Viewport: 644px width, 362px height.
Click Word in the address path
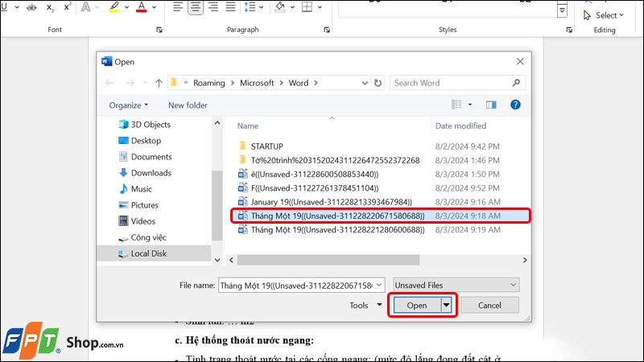click(x=298, y=83)
